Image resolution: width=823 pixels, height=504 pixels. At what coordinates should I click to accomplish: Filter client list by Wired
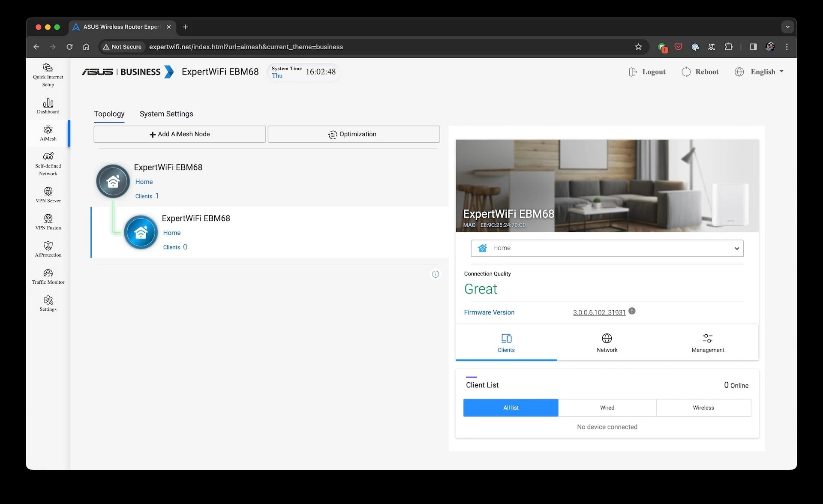point(607,408)
